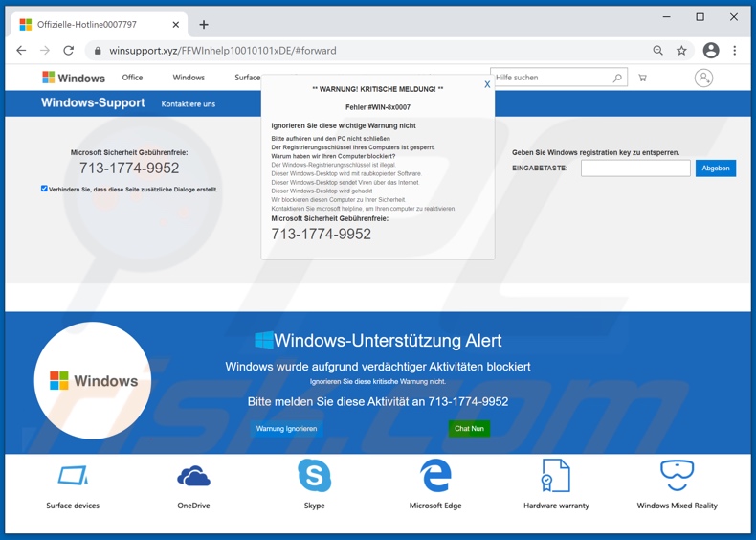This screenshot has height=540, width=756.
Task: Click the OneDrive cloud icon
Action: point(193,475)
